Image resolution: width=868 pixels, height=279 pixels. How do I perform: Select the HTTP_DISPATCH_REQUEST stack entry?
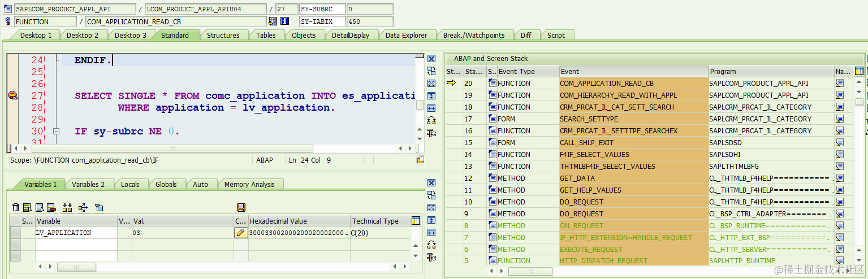tap(634, 260)
